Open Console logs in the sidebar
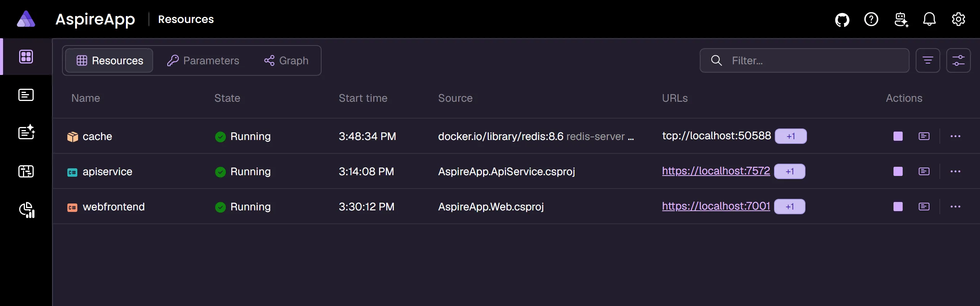Viewport: 980px width, 306px height. [26, 95]
